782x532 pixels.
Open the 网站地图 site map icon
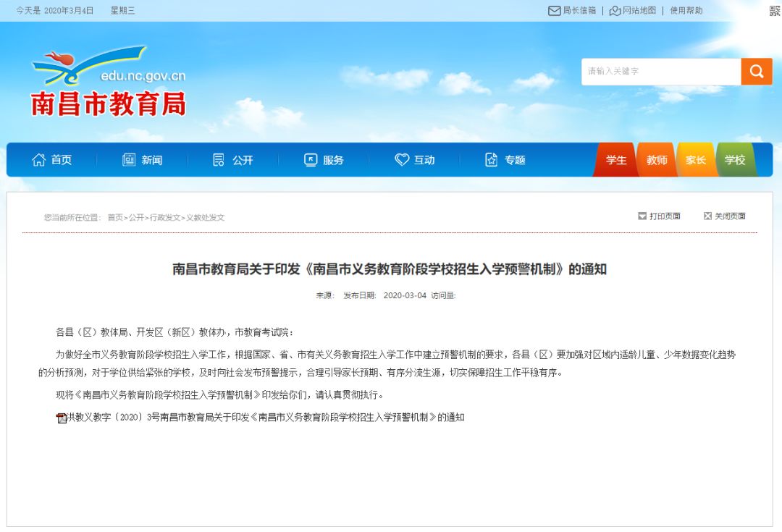pyautogui.click(x=615, y=11)
